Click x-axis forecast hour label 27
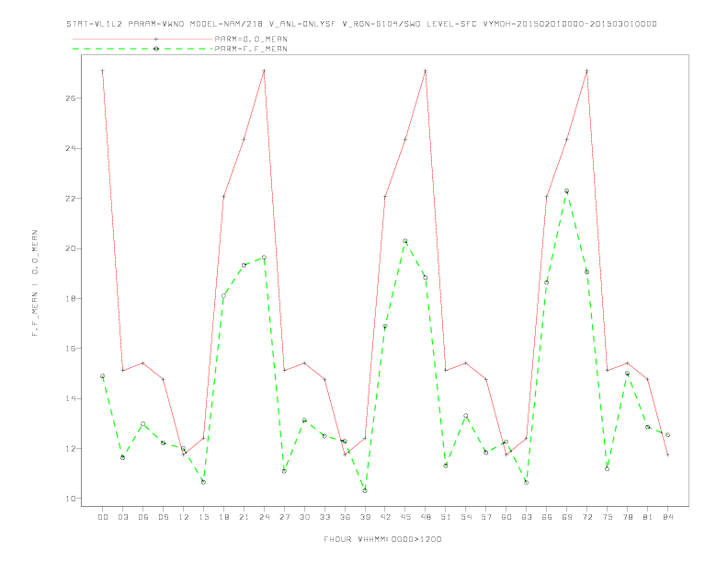 pos(284,517)
